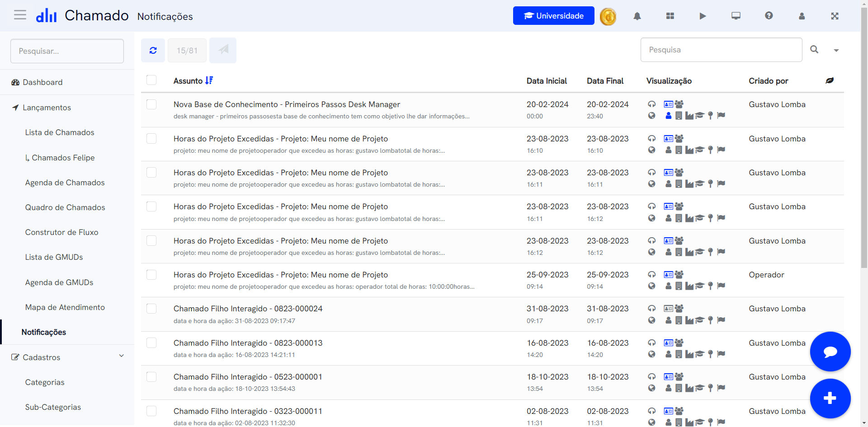
Task: Open Chamados Felipe submenu item
Action: point(60,158)
